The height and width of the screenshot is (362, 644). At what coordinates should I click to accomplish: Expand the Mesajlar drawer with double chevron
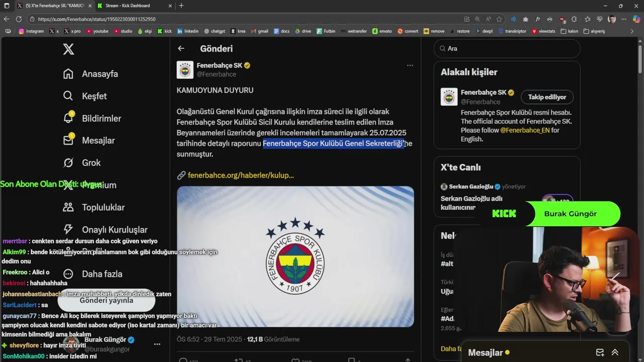click(x=615, y=352)
